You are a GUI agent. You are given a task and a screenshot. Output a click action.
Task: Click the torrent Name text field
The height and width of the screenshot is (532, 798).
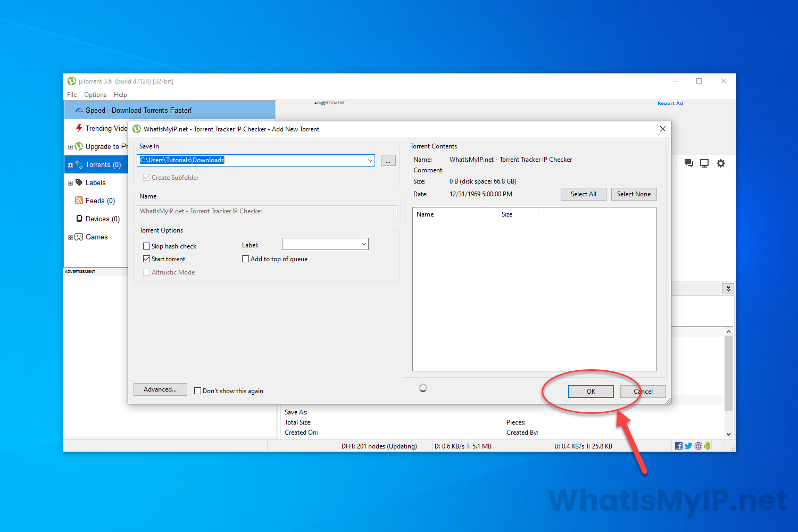[x=267, y=211]
